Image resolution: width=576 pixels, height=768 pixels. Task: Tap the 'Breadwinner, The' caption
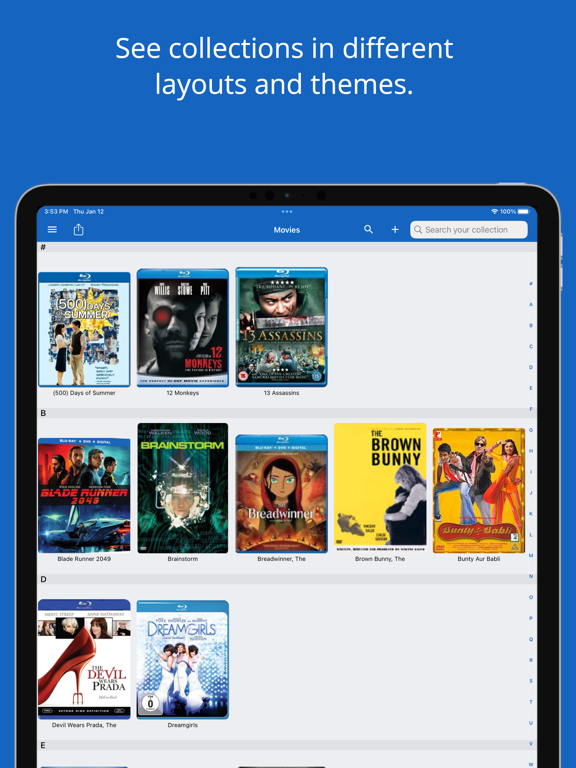point(282,559)
